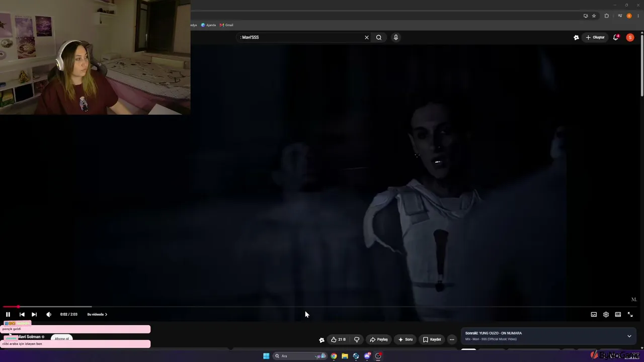Image resolution: width=644 pixels, height=362 pixels.
Task: Click the install/cast icon in address bar
Action: [x=585, y=16]
